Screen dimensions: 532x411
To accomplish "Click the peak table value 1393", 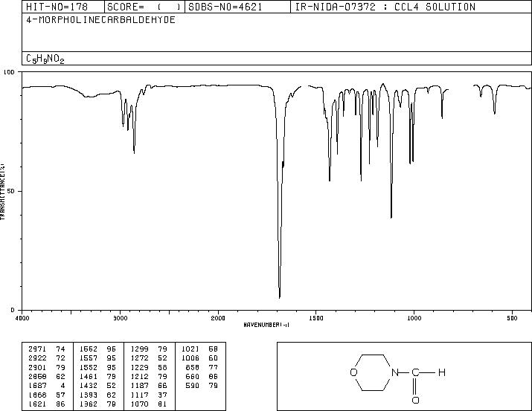I will [89, 395].
